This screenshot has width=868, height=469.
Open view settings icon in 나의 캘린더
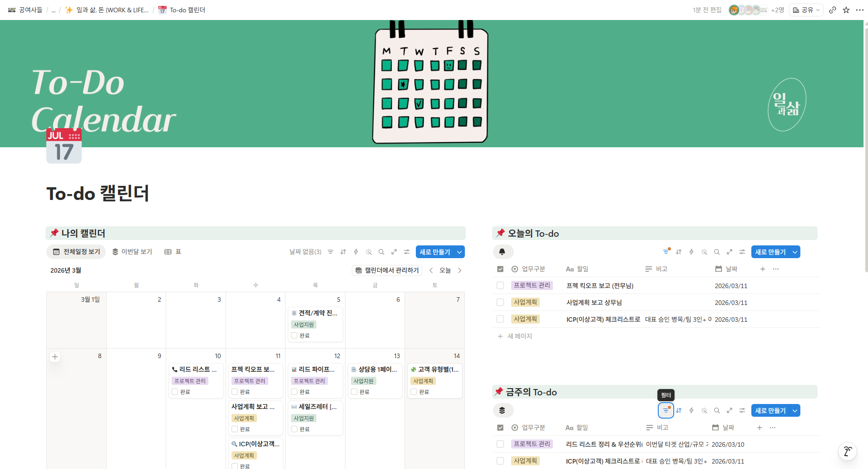407,252
